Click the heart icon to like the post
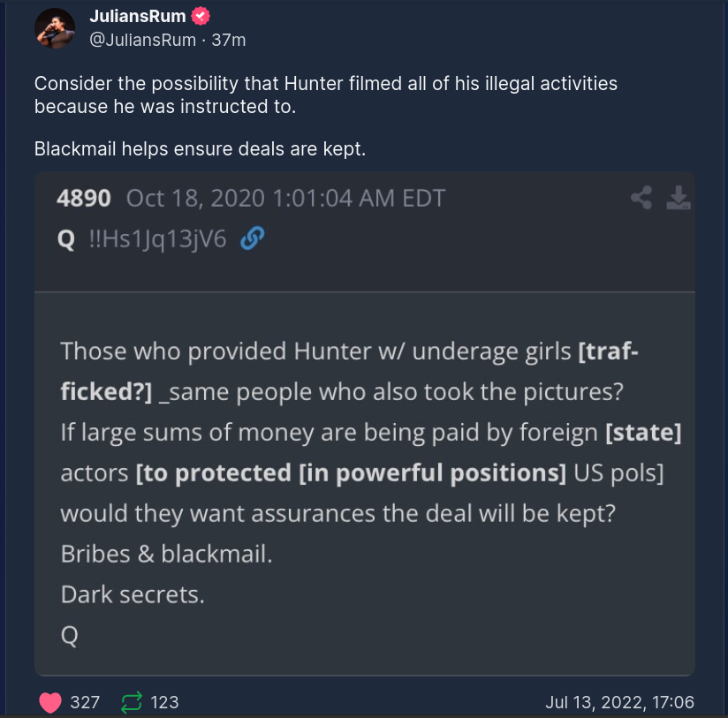Screen dimensions: 728x718 (x=50, y=702)
